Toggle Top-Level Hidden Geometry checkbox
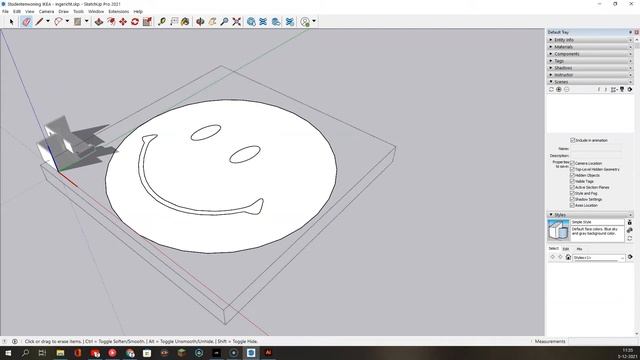This screenshot has height=360, width=640. [572, 169]
